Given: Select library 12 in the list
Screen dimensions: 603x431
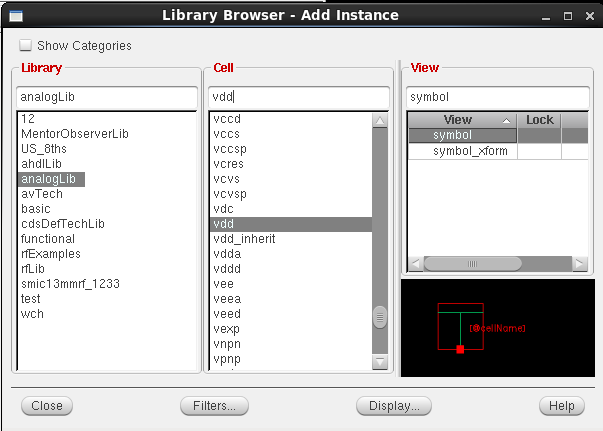Looking at the screenshot, I should 28,119.
